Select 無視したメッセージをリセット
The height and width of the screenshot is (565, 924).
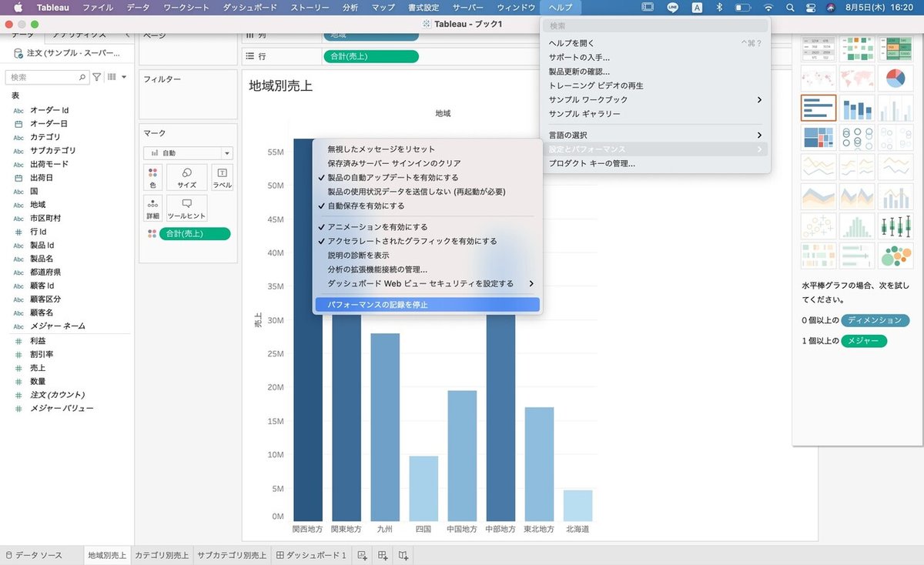tap(427, 149)
